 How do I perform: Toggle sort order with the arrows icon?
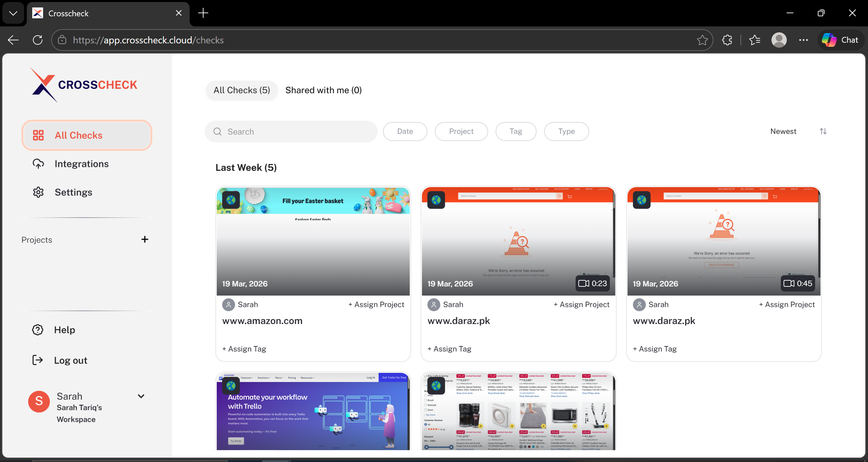[x=823, y=131]
